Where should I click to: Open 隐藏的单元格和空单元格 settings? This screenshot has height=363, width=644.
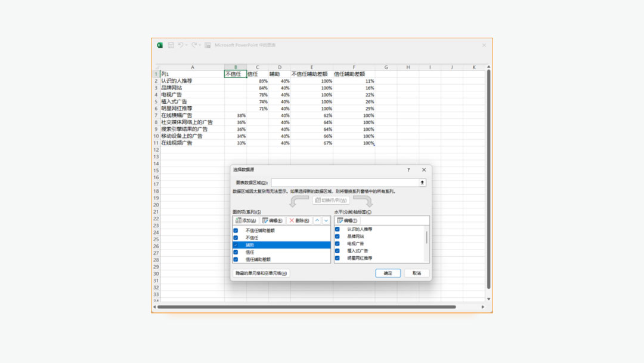coord(261,273)
